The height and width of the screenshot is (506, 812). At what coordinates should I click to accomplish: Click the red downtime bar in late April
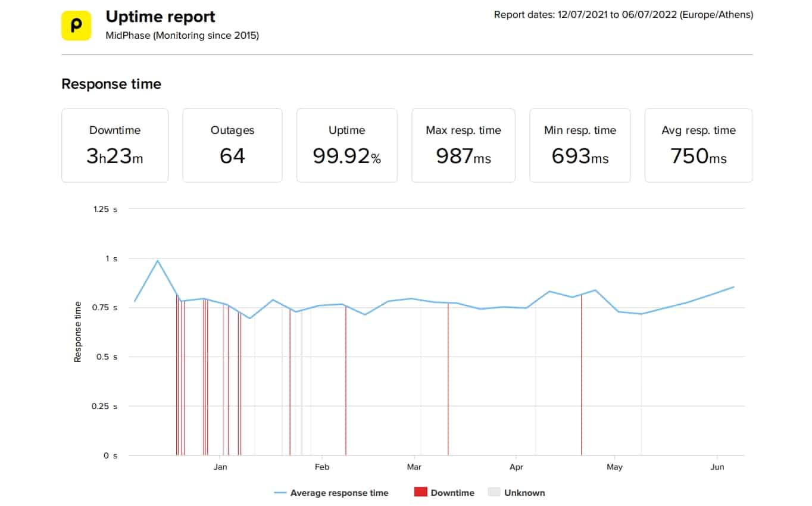click(581, 375)
